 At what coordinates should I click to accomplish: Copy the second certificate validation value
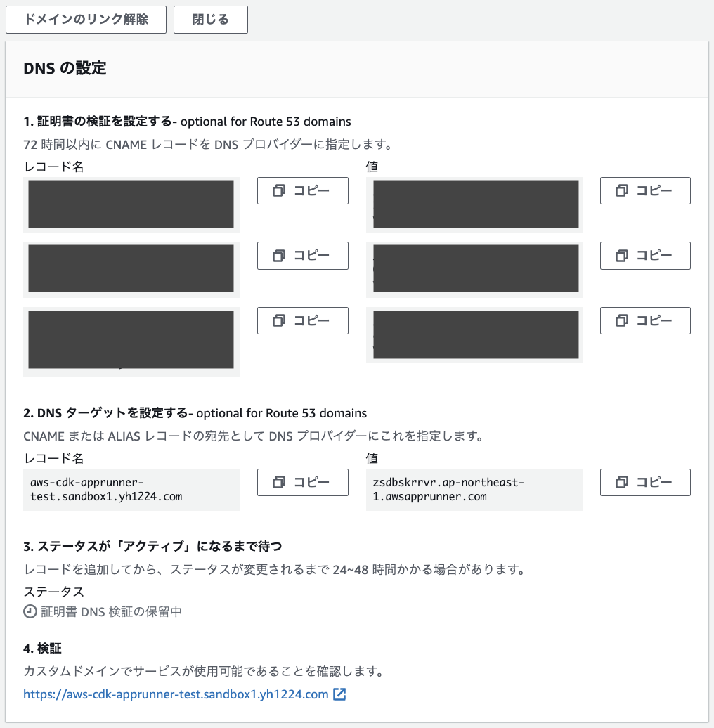pyautogui.click(x=644, y=256)
